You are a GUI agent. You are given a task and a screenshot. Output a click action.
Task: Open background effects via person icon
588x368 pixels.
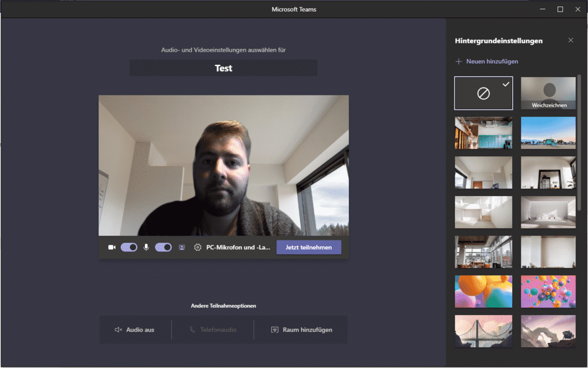tap(182, 247)
